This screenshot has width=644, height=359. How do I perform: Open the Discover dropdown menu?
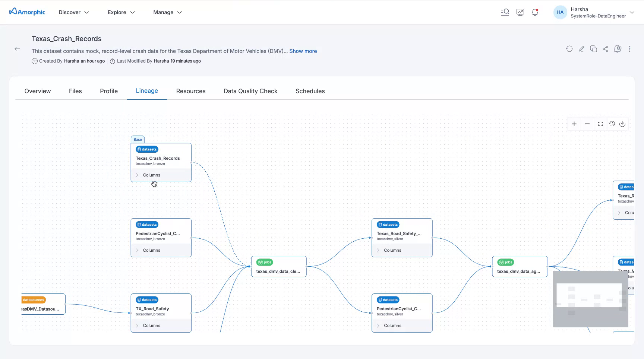pos(74,12)
